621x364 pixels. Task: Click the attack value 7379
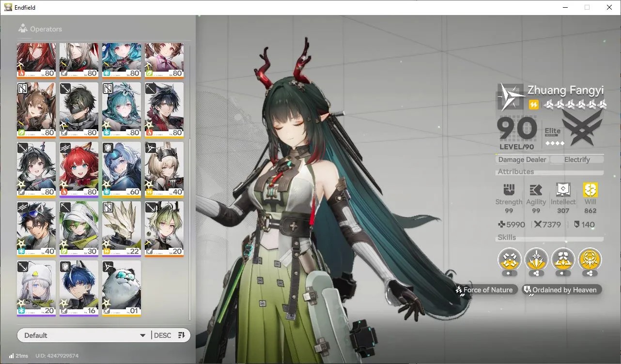551,225
